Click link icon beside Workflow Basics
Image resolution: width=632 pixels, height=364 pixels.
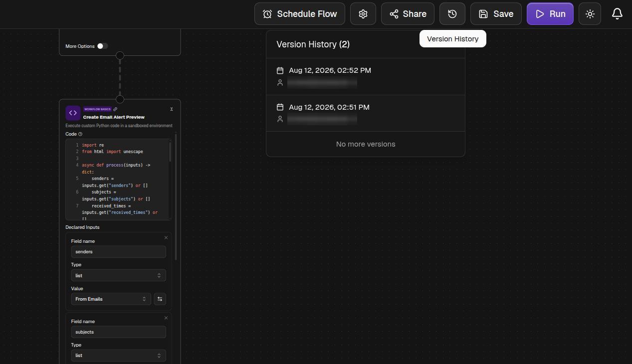(x=115, y=109)
